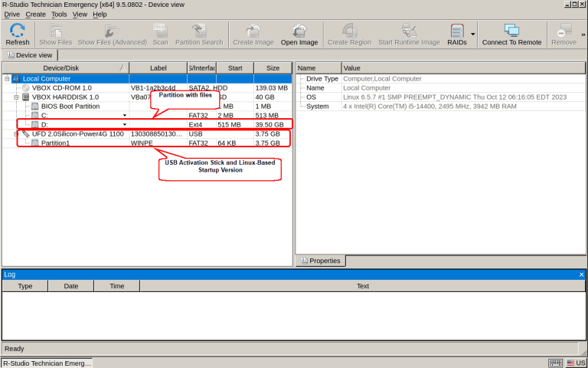
Task: Open the drive letter dropdown for D:
Action: (x=125, y=124)
